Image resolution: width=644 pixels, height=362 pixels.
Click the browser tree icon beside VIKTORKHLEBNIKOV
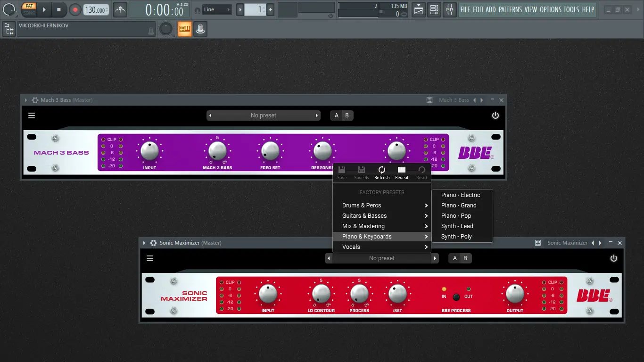[x=8, y=29]
